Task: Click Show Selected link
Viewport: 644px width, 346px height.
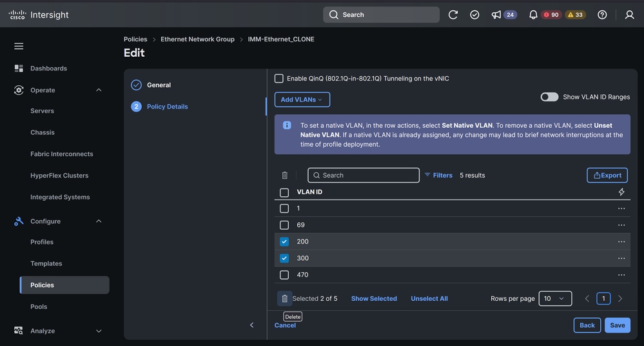Action: point(374,299)
